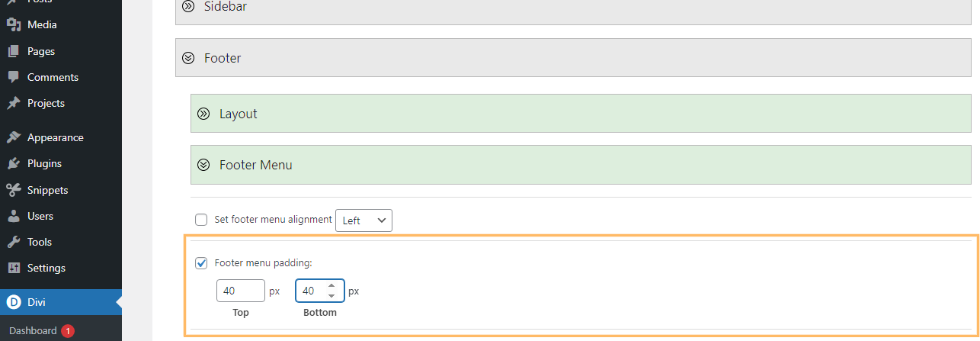Click the Appearance brush icon
The width and height of the screenshot is (980, 341).
click(x=13, y=137)
